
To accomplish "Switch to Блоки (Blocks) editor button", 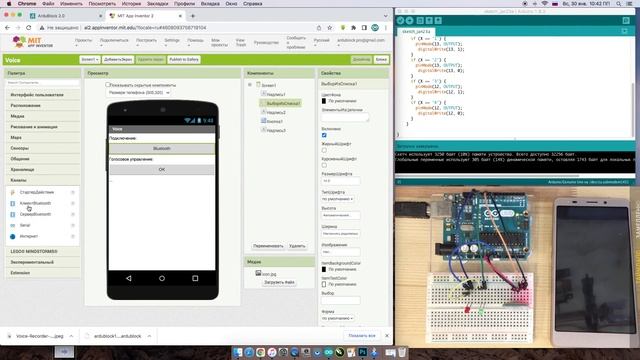I will click(x=381, y=60).
